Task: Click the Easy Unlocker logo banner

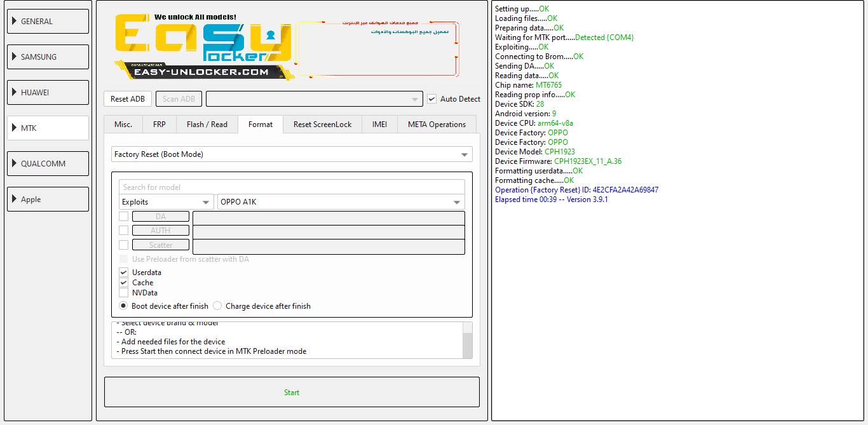Action: click(x=203, y=47)
